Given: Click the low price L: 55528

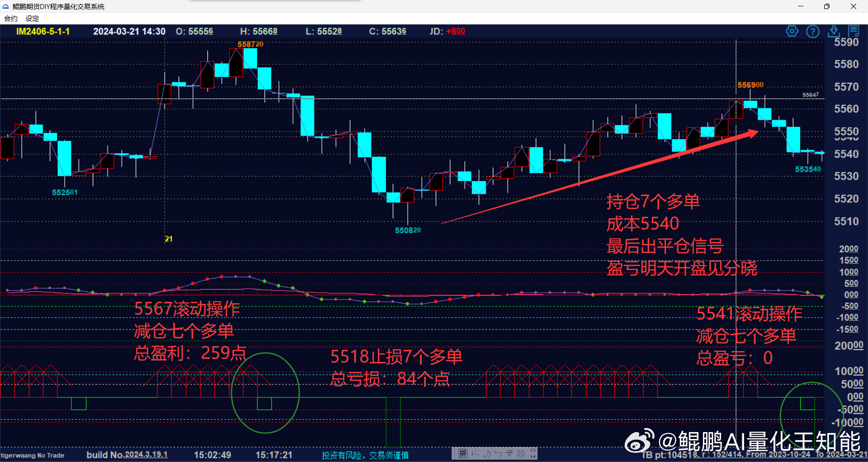Looking at the screenshot, I should [x=324, y=31].
